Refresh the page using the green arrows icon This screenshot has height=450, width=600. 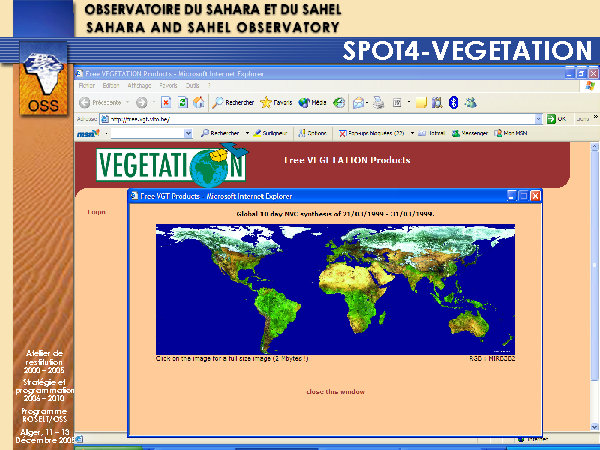(183, 103)
